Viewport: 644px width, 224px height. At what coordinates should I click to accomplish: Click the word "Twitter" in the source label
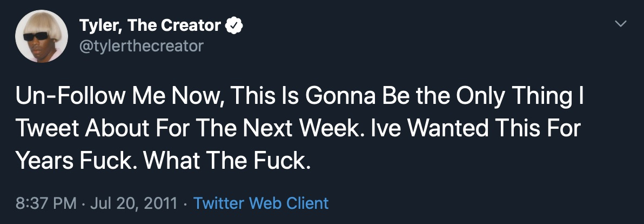[219, 203]
